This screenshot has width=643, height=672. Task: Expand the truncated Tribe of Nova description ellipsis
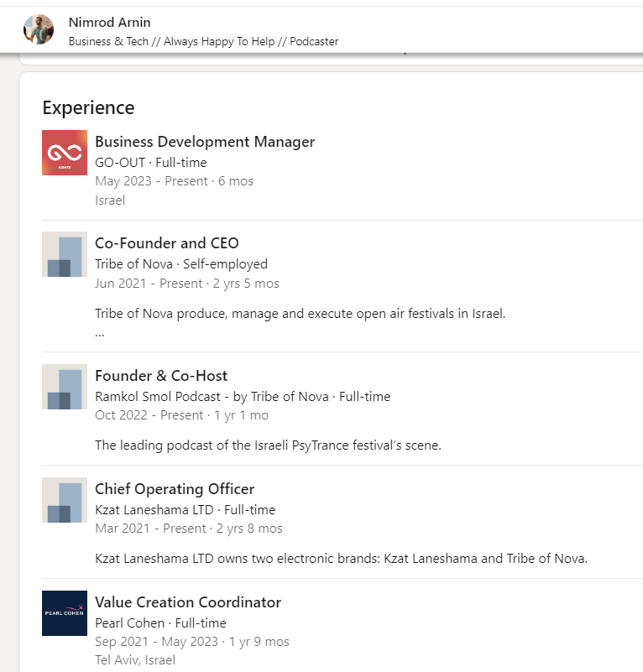click(x=100, y=335)
